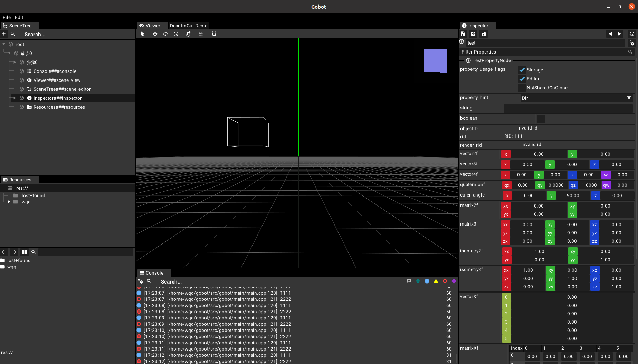Open the property_hint Dir dropdown
This screenshot has width=638, height=364.
click(x=577, y=98)
